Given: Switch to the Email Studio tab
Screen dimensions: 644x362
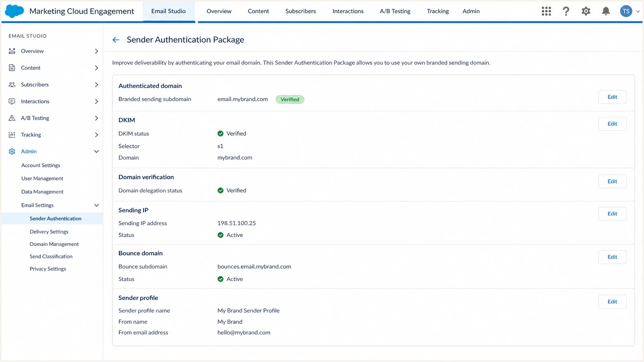Looking at the screenshot, I should point(168,11).
